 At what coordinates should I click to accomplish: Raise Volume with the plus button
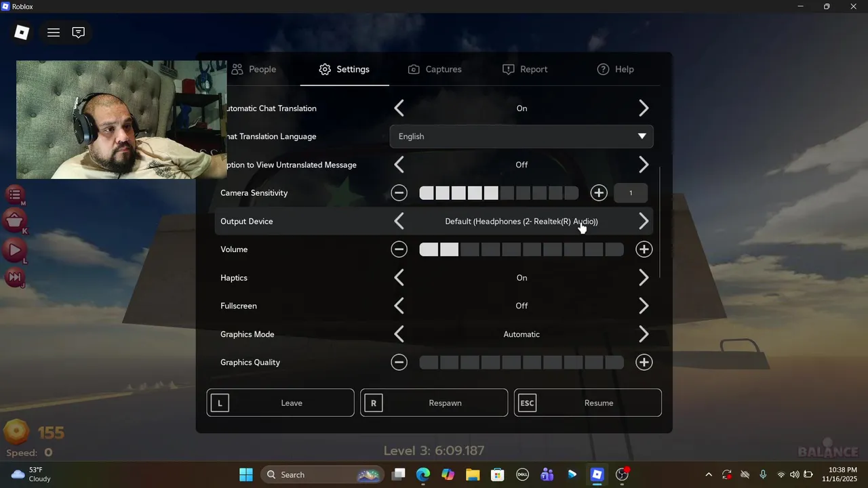pyautogui.click(x=644, y=249)
